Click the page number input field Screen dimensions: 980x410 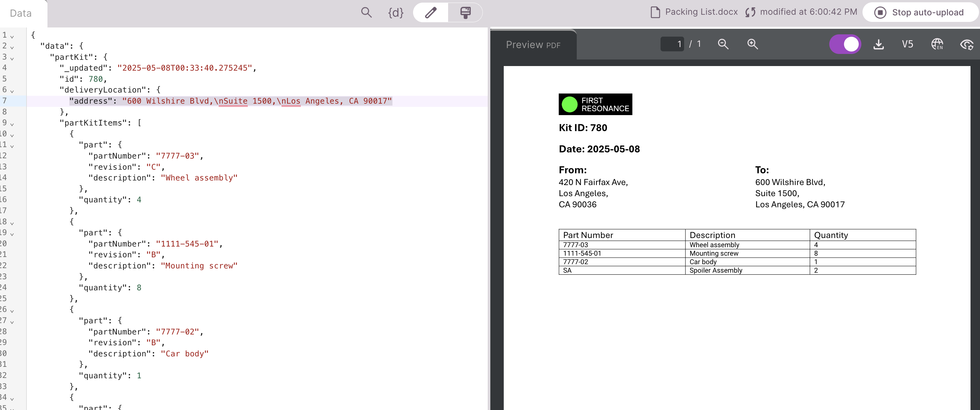coord(672,44)
